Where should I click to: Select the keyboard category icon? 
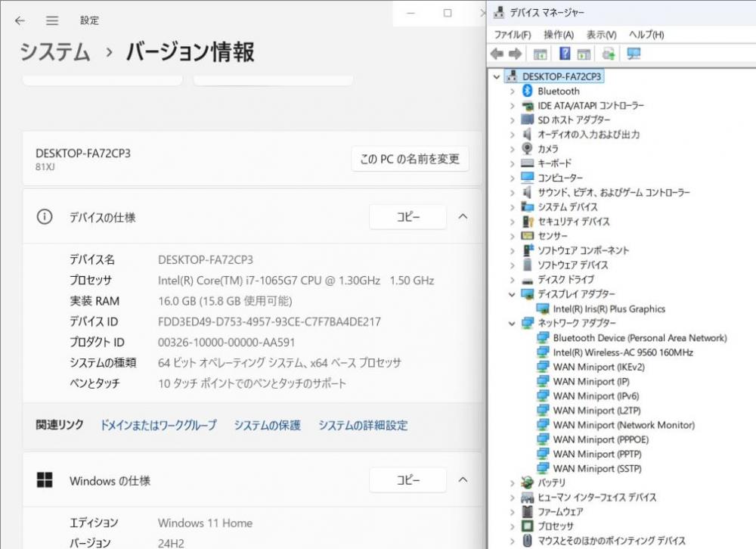coord(528,163)
